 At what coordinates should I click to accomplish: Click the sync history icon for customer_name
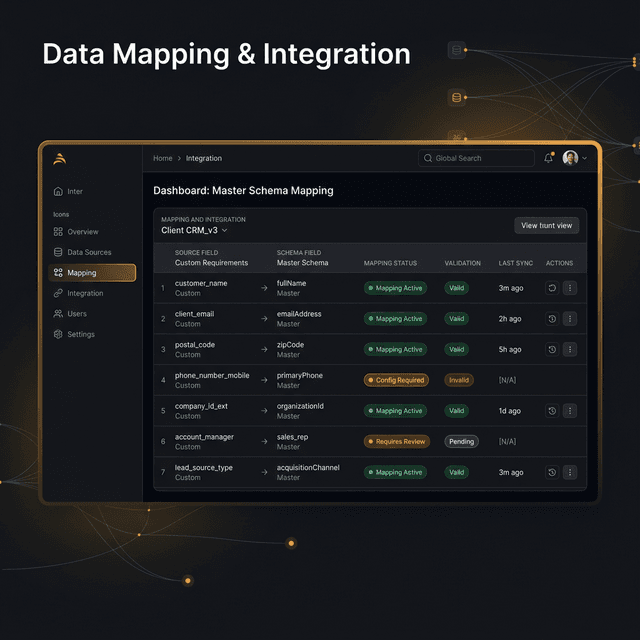coord(552,288)
